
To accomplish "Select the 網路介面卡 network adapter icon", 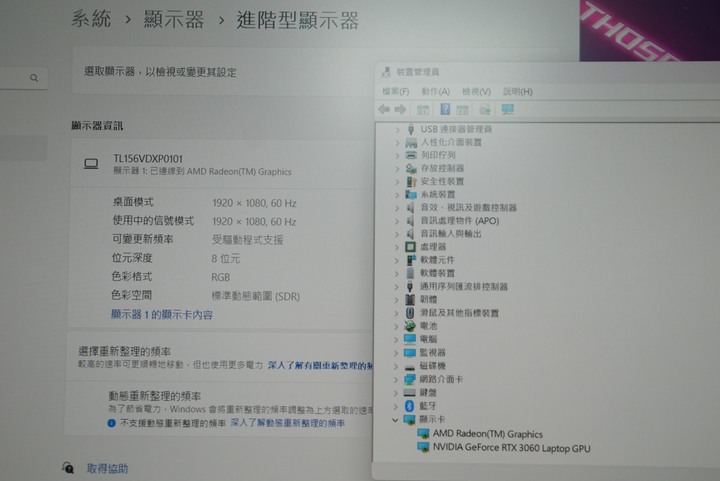I will pyautogui.click(x=410, y=380).
